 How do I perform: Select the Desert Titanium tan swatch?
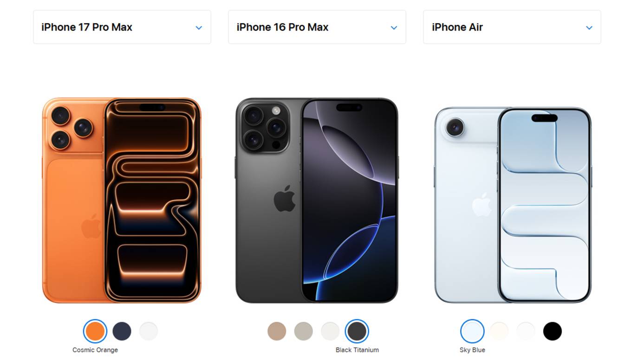[x=277, y=331]
